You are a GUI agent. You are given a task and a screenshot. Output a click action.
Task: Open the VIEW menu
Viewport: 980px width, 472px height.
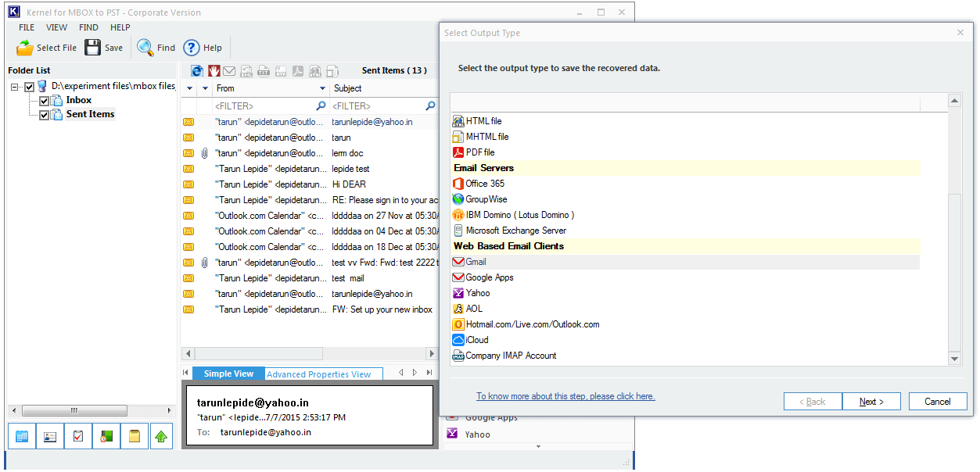(x=57, y=27)
